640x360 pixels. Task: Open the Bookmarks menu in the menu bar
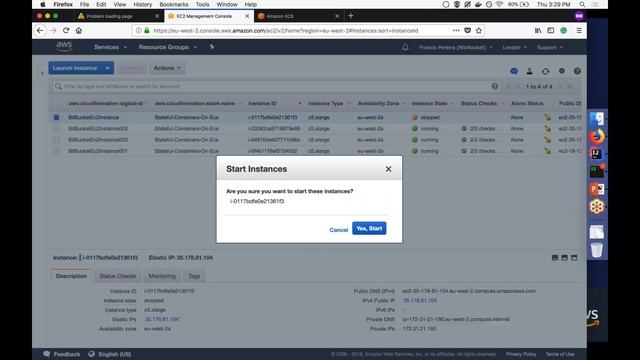pyautogui.click(x=173, y=4)
